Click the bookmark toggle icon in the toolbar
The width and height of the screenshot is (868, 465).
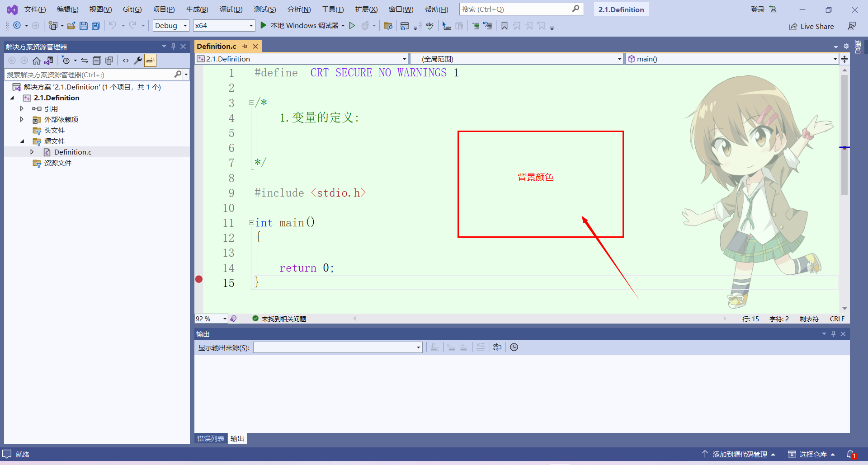505,26
